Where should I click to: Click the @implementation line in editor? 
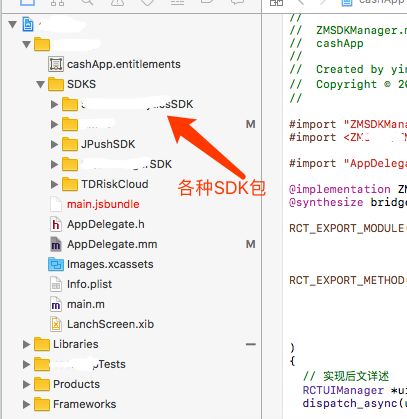tap(348, 189)
